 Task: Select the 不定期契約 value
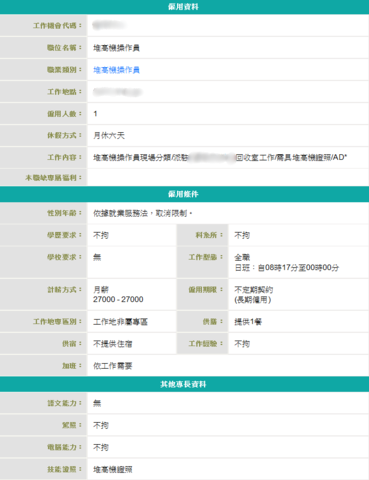[x=254, y=289]
